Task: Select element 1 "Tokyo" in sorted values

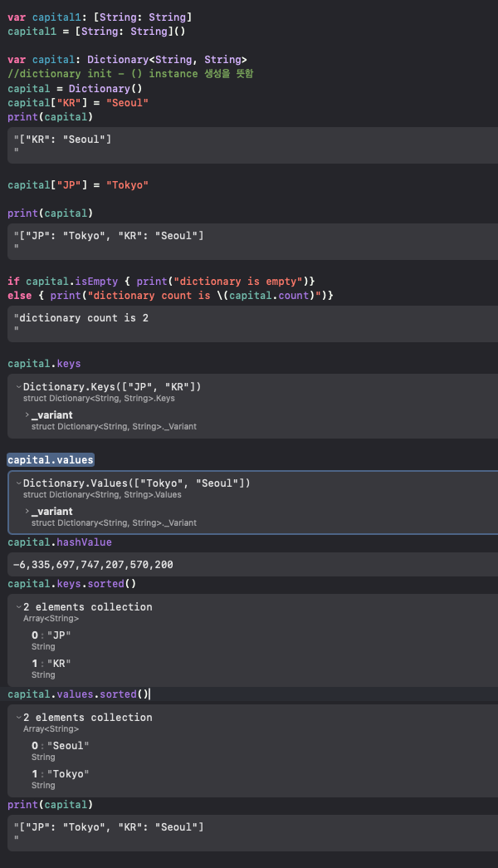Action: click(61, 774)
